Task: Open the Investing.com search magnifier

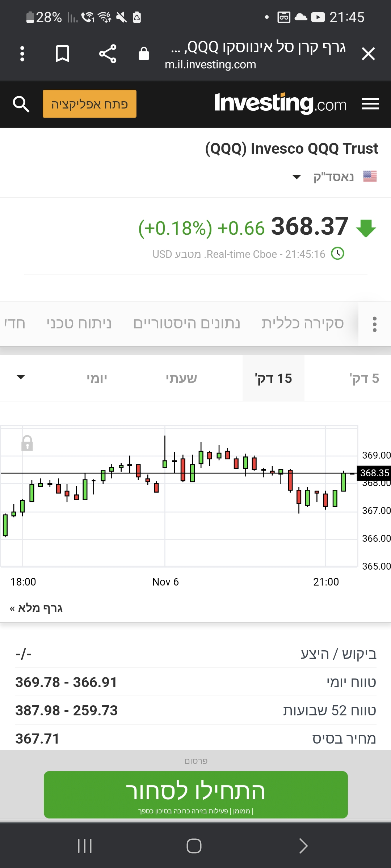Action: tap(21, 104)
